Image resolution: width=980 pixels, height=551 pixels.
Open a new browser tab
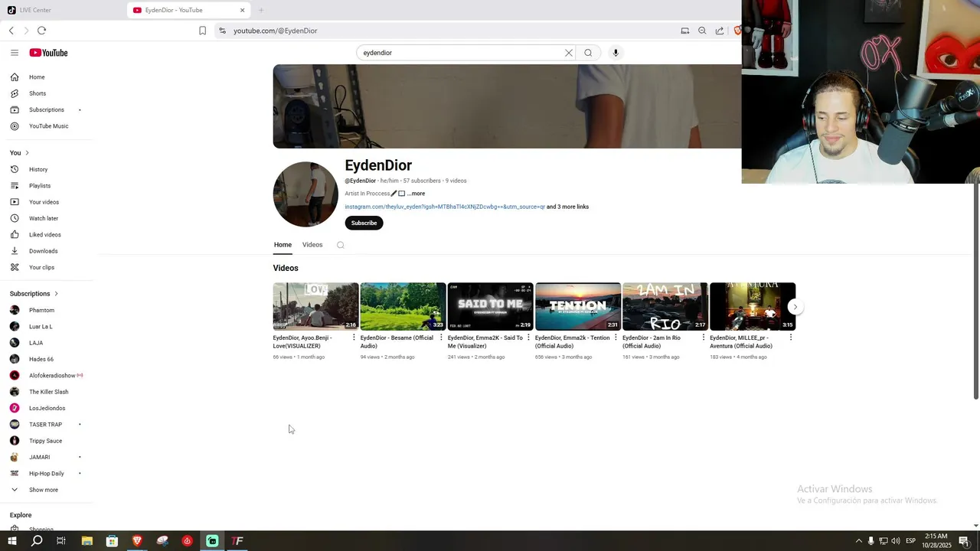261,10
